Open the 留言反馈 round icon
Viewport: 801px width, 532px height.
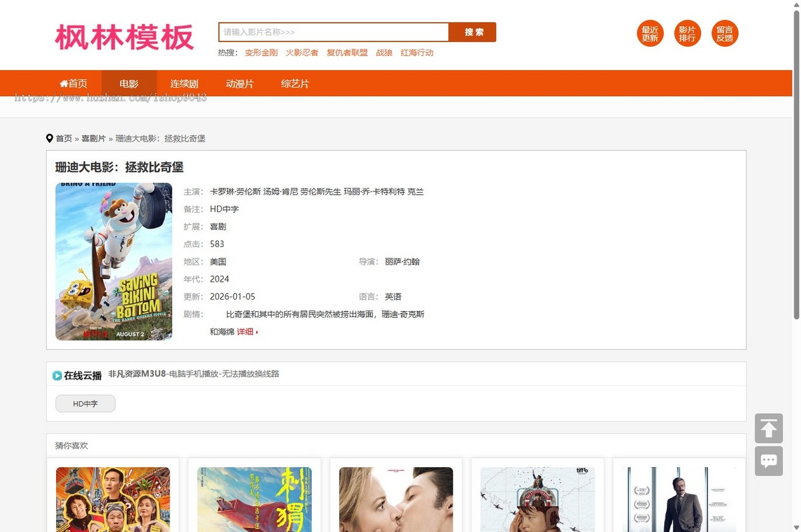point(725,34)
